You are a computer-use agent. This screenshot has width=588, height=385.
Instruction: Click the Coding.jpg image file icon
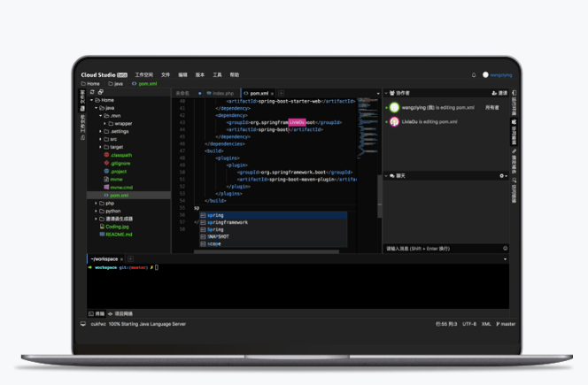[x=102, y=227]
